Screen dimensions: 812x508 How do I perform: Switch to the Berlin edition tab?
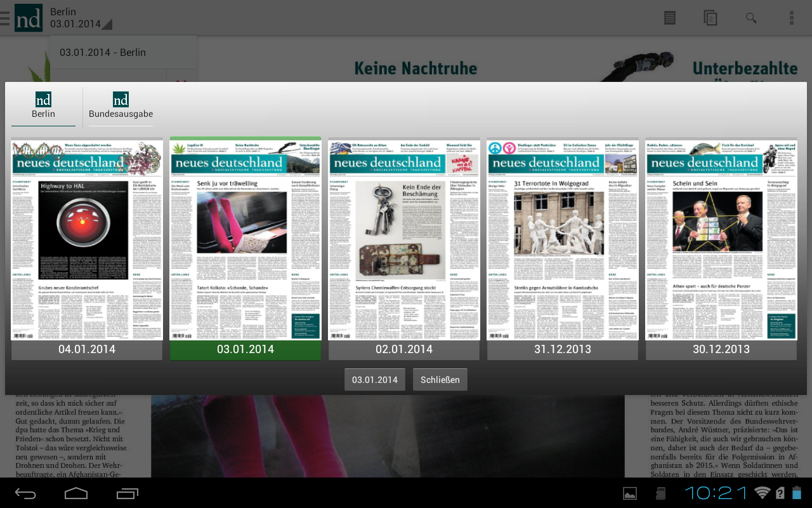point(43,106)
